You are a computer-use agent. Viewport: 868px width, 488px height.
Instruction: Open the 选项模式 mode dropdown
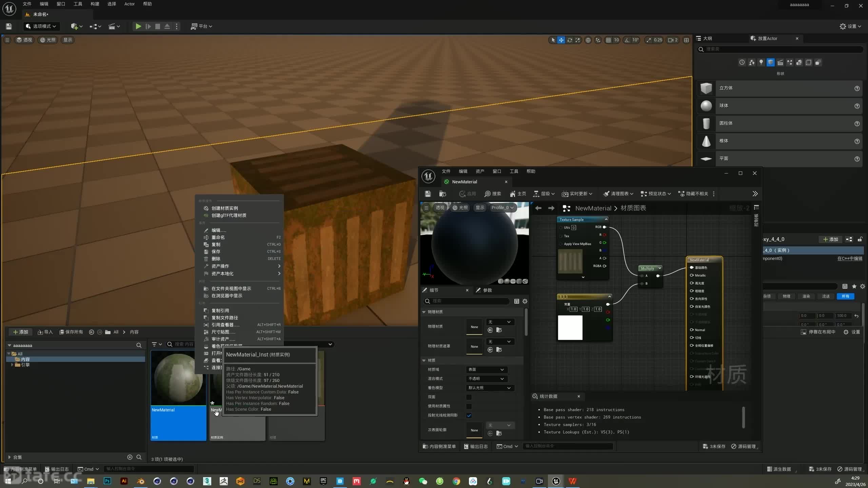pyautogui.click(x=41, y=26)
